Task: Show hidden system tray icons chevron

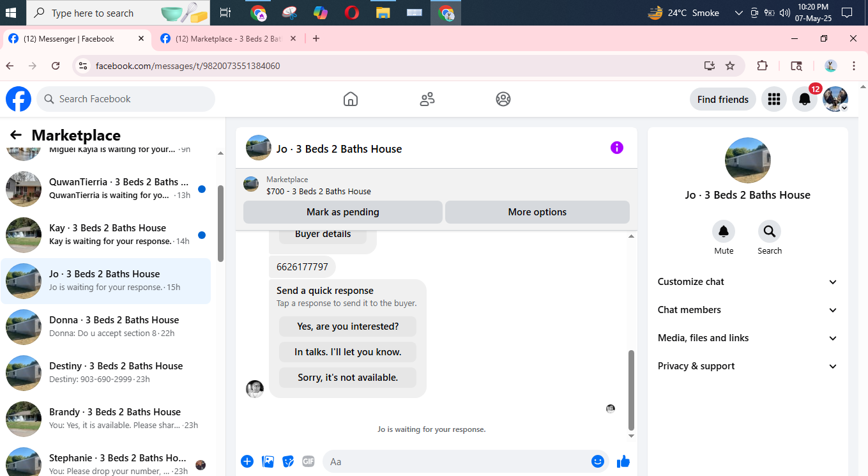Action: [739, 13]
